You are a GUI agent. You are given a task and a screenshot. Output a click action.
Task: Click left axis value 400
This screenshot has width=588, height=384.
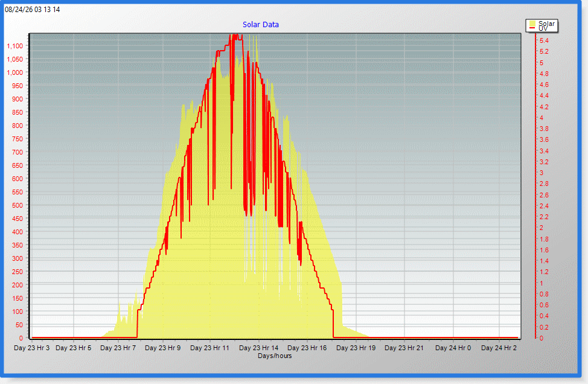(x=18, y=232)
